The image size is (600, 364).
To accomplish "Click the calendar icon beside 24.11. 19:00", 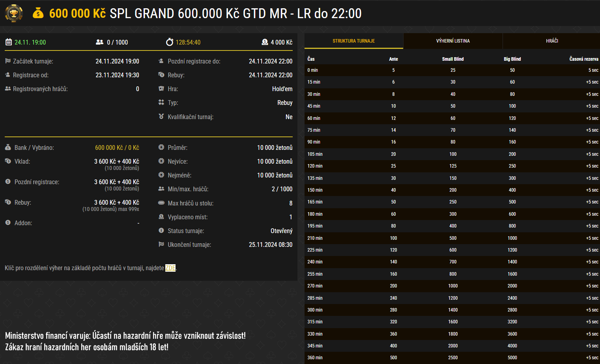I will (x=9, y=42).
